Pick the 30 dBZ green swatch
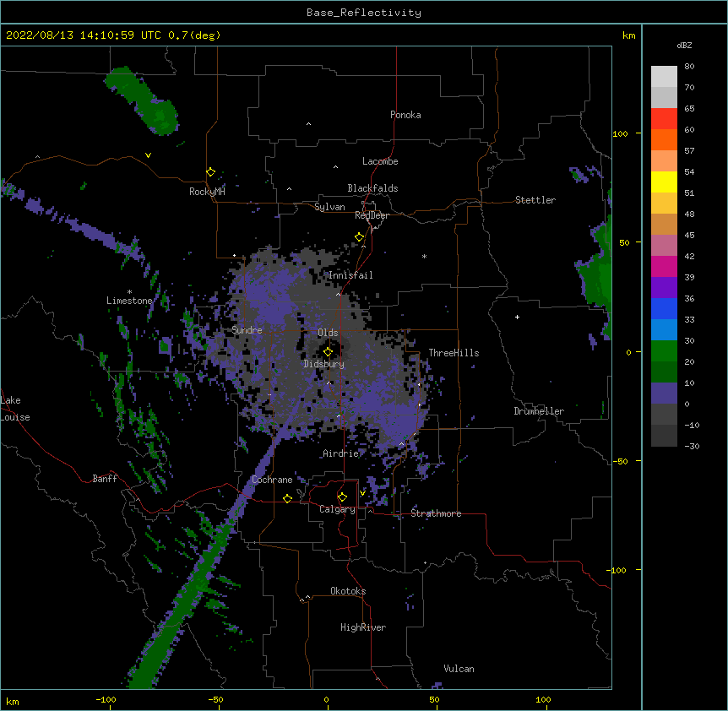The width and height of the screenshot is (728, 711). click(664, 351)
